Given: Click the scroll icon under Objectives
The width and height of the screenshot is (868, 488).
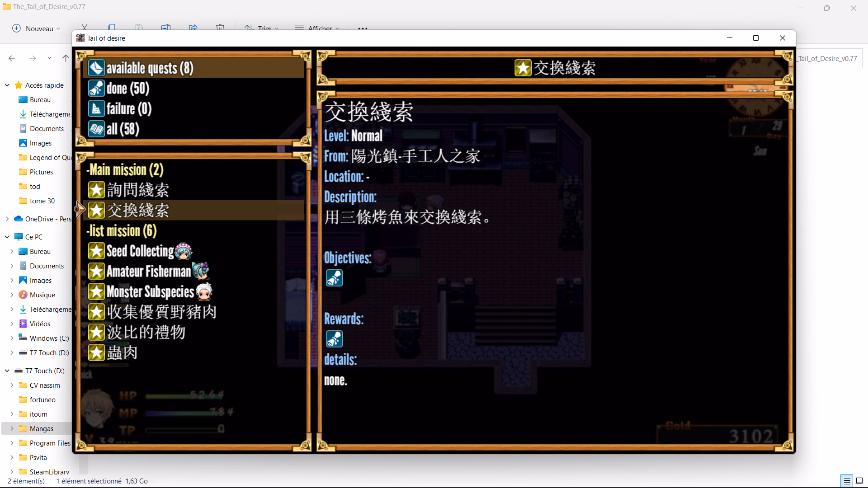Looking at the screenshot, I should click(x=335, y=278).
